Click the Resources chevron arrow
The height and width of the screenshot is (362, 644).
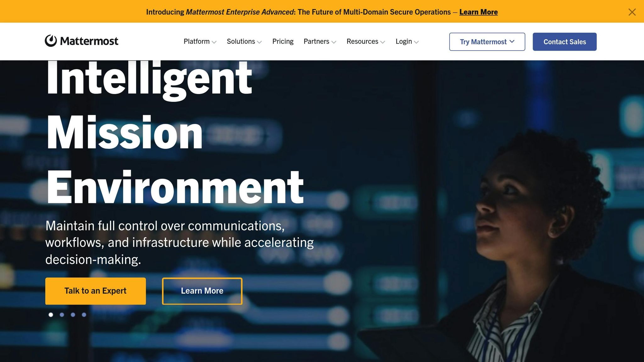[x=383, y=42]
